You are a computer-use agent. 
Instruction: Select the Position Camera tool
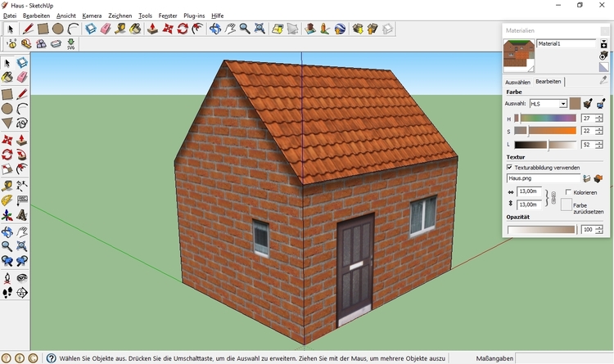[x=7, y=278]
